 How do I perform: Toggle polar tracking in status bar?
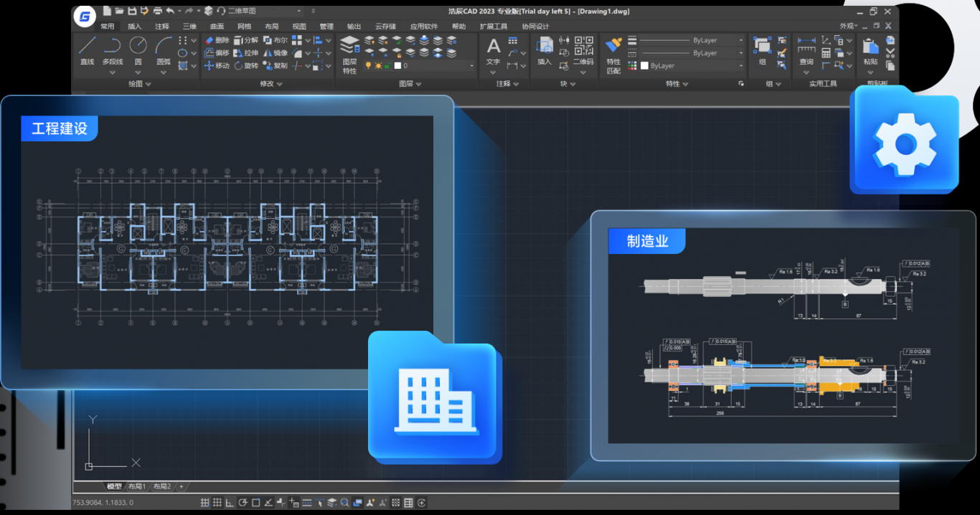pyautogui.click(x=243, y=503)
